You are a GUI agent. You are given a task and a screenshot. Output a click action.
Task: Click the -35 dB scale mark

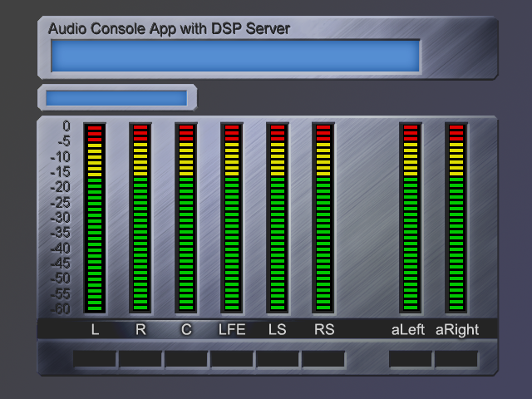tap(61, 233)
